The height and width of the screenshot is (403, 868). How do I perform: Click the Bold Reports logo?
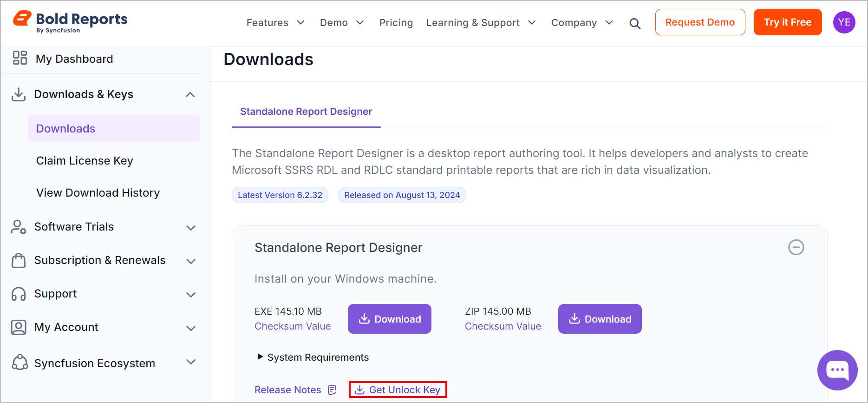click(x=70, y=22)
